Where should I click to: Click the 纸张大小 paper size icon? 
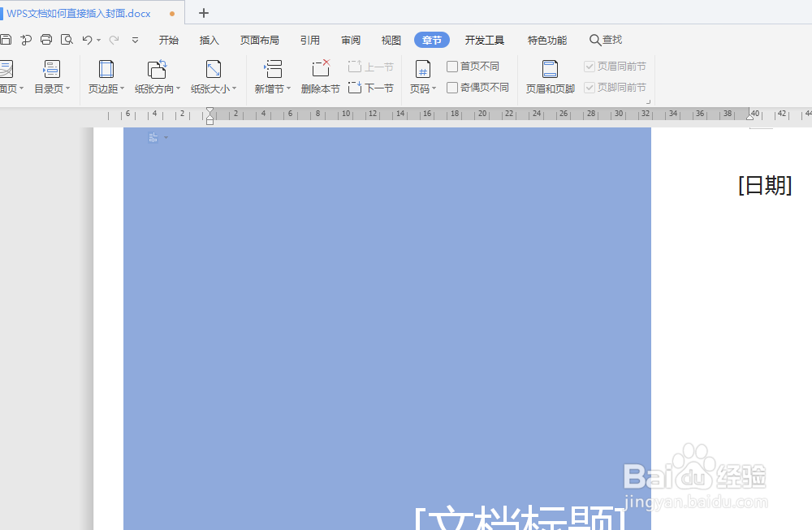214,69
